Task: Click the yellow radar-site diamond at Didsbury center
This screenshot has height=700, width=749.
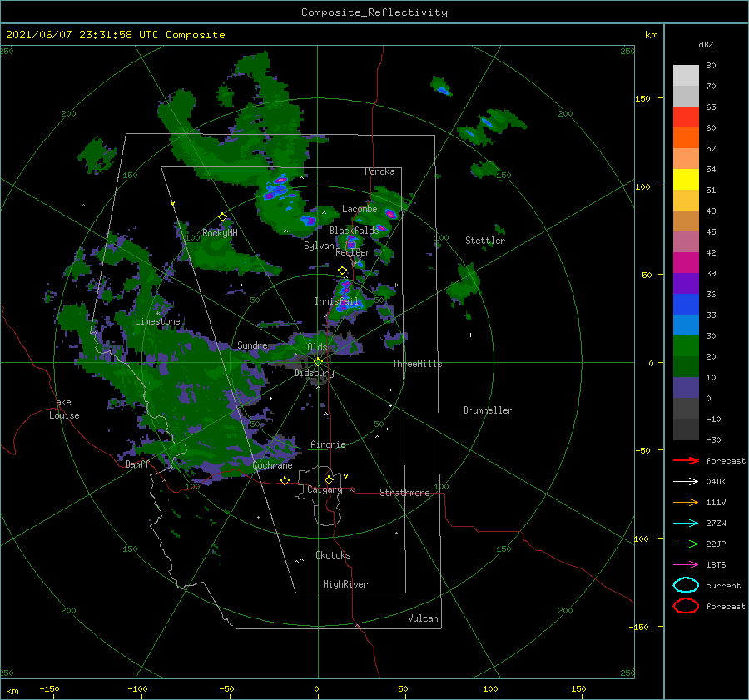Action: [x=318, y=362]
